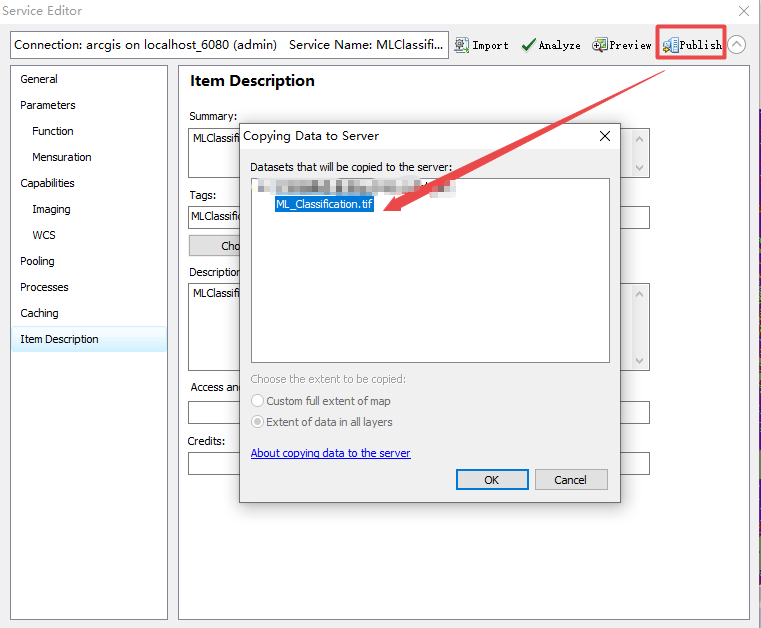761x628 pixels.
Task: Cancel the copying data dialog
Action: click(x=571, y=479)
